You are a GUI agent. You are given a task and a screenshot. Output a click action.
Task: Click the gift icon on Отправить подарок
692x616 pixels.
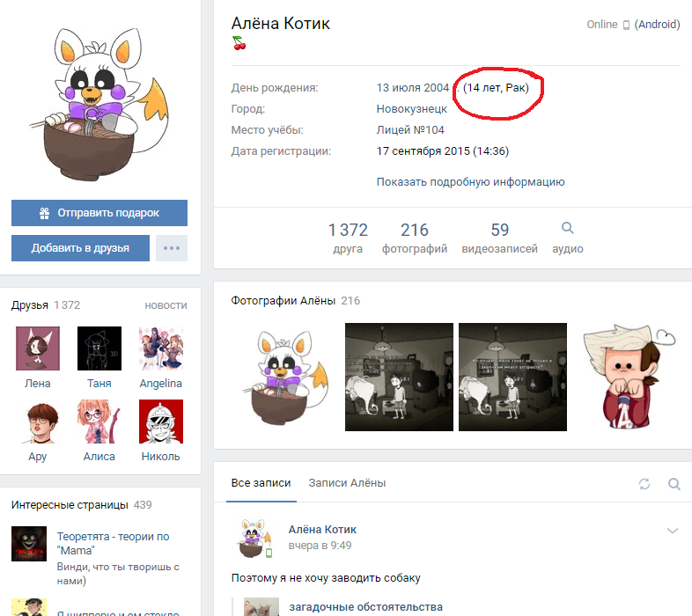click(45, 213)
